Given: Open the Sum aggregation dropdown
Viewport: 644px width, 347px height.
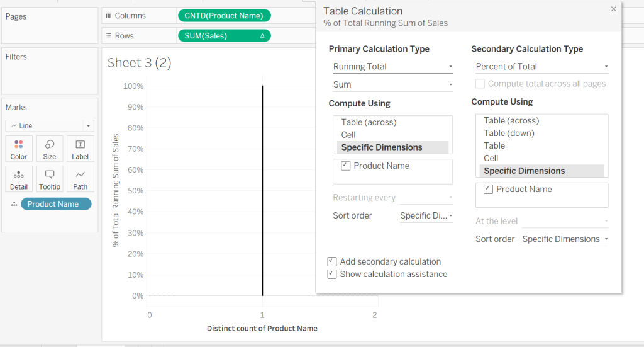Looking at the screenshot, I should click(392, 84).
